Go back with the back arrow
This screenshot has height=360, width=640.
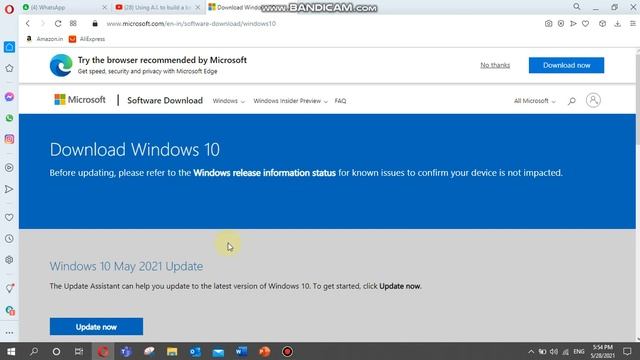coord(28,24)
